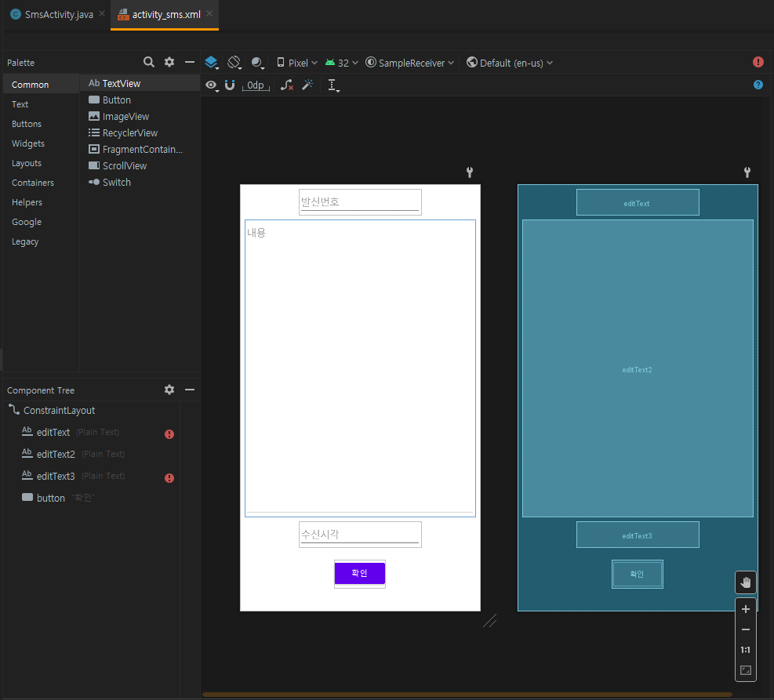Screen dimensions: 774x700
Task: Expand the Default (en-us) locale dropdown
Action: 510,63
